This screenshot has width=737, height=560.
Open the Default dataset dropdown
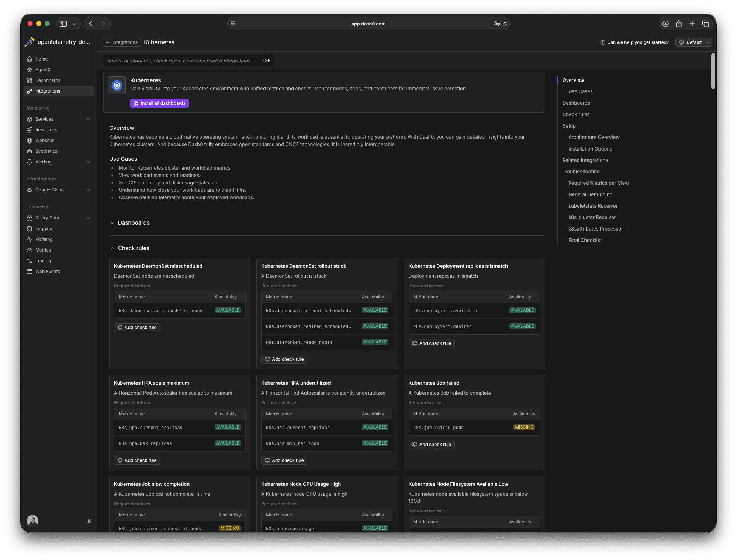click(x=693, y=42)
